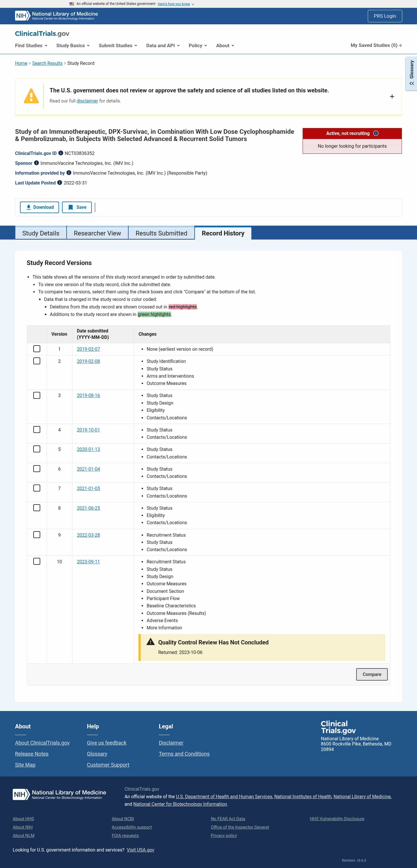Select the study ID text NCT03836352

[80, 153]
